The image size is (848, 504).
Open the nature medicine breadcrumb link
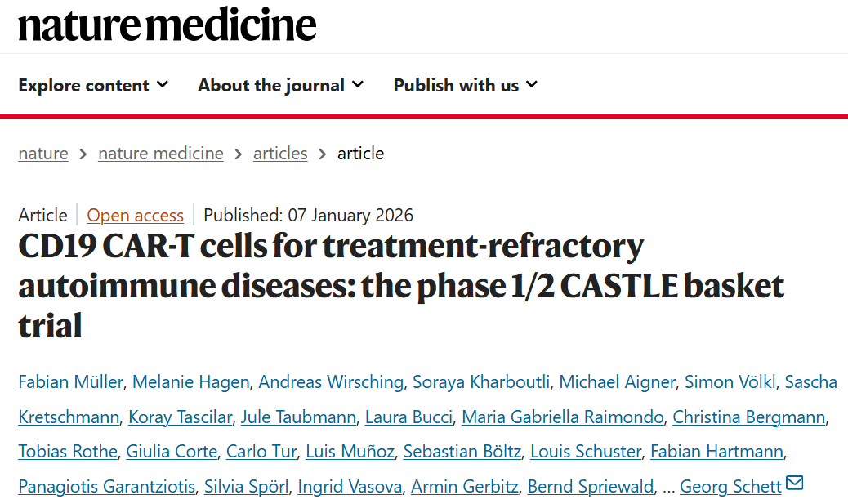tap(161, 154)
